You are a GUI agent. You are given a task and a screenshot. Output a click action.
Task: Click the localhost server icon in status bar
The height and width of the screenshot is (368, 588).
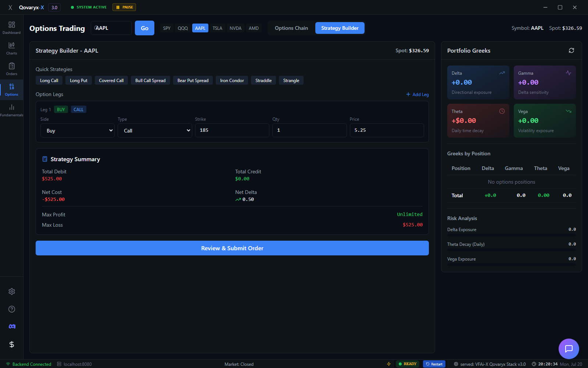click(59, 364)
